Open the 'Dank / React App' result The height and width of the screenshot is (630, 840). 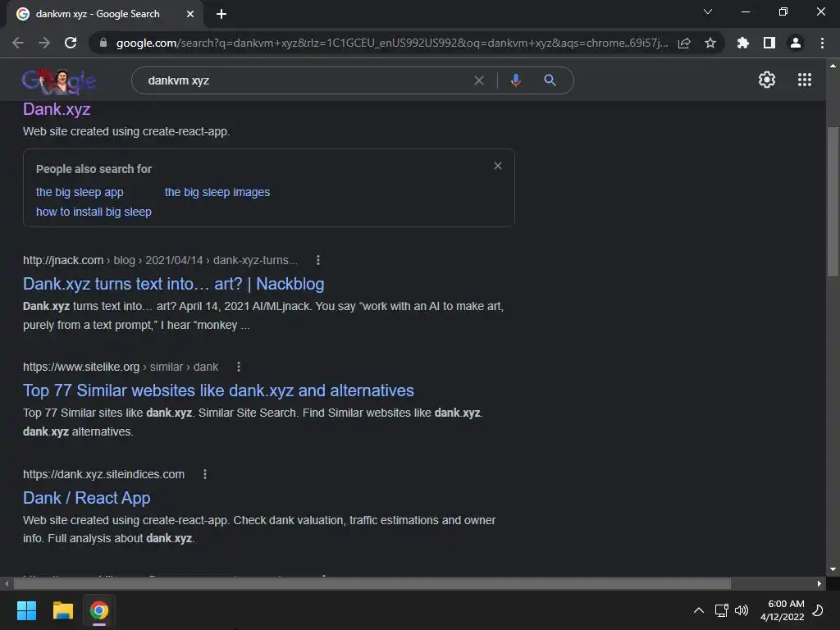(87, 498)
